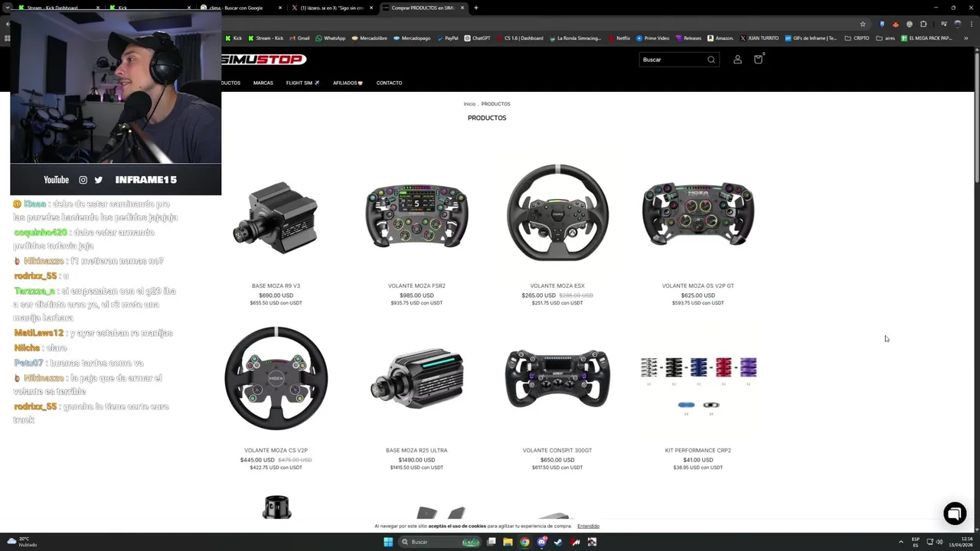Open the ChatGPT bookmark
This screenshot has height=551, width=980.
click(477, 38)
